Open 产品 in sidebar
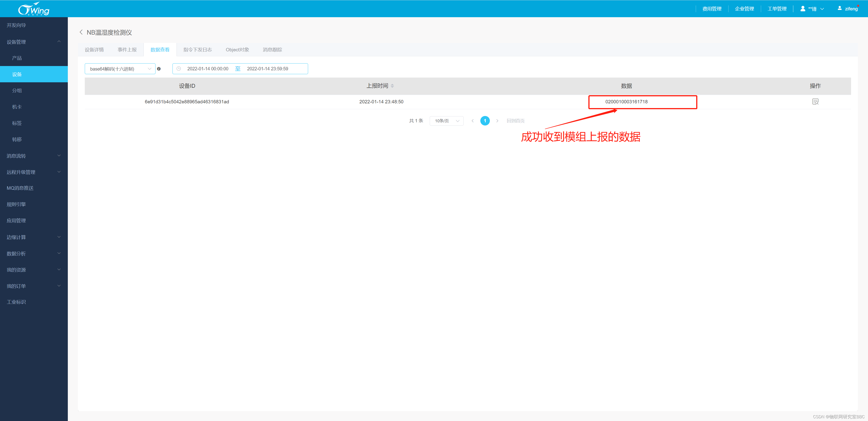 coord(34,58)
